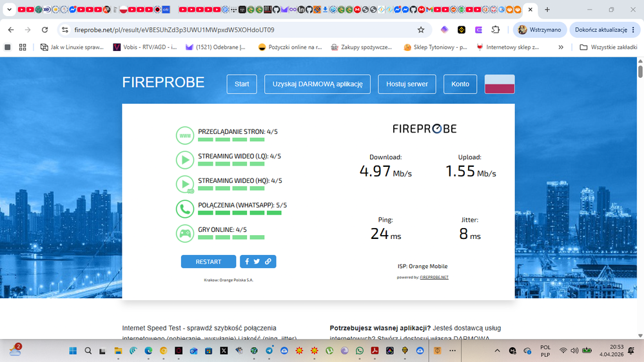Open bookmark Vobis - RTV/AGD

point(145,47)
